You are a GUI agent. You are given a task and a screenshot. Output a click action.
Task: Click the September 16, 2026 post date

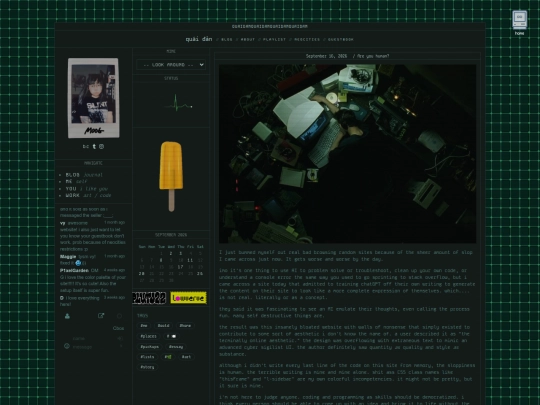click(326, 56)
